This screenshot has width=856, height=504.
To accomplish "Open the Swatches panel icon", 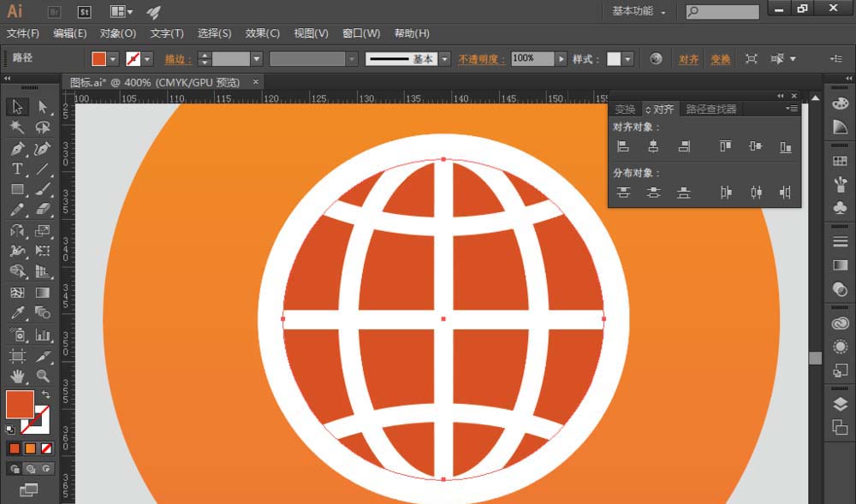I will coord(840,159).
